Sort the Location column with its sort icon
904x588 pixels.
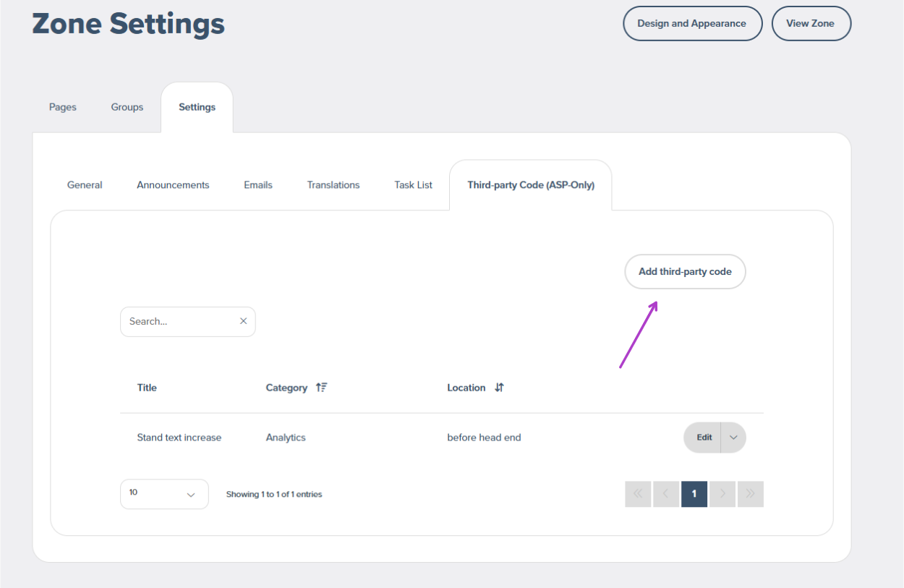[x=499, y=387]
